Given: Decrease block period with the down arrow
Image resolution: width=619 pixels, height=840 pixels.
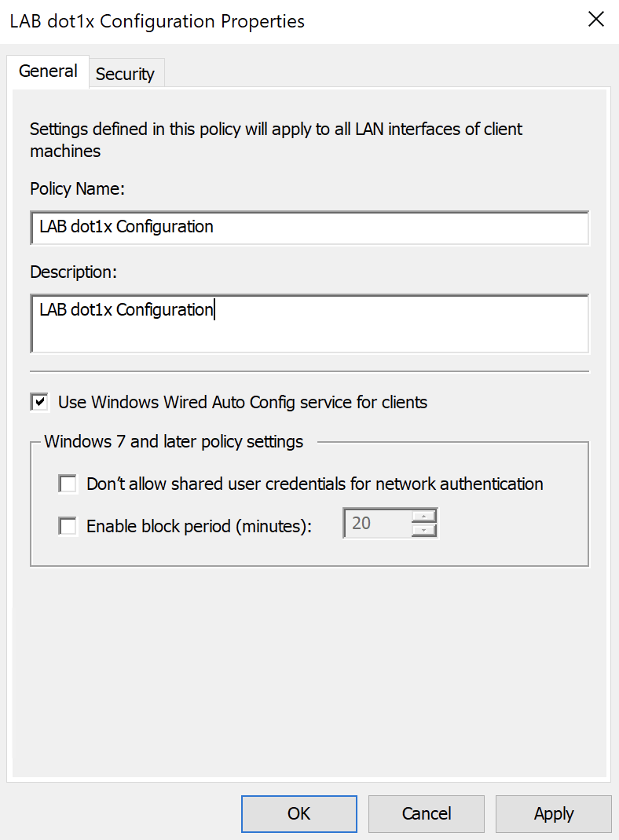Looking at the screenshot, I should [x=424, y=531].
